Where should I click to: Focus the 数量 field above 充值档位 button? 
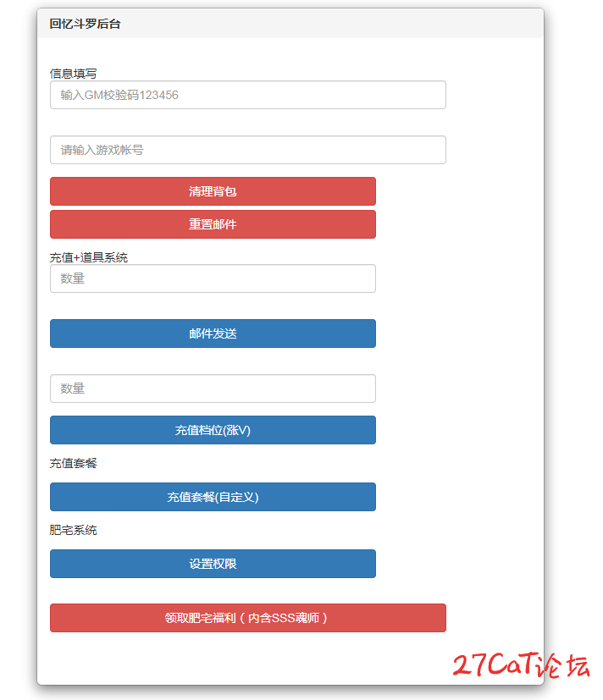(213, 389)
